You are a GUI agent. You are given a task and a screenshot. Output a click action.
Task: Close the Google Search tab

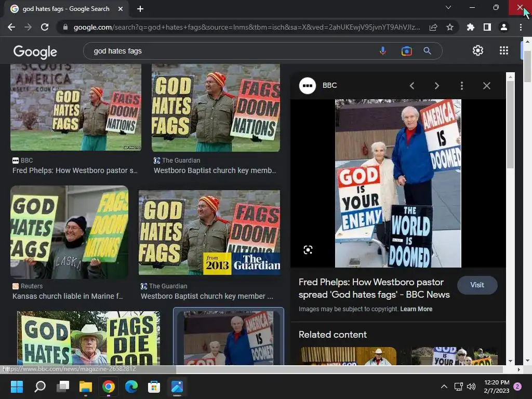tap(121, 9)
